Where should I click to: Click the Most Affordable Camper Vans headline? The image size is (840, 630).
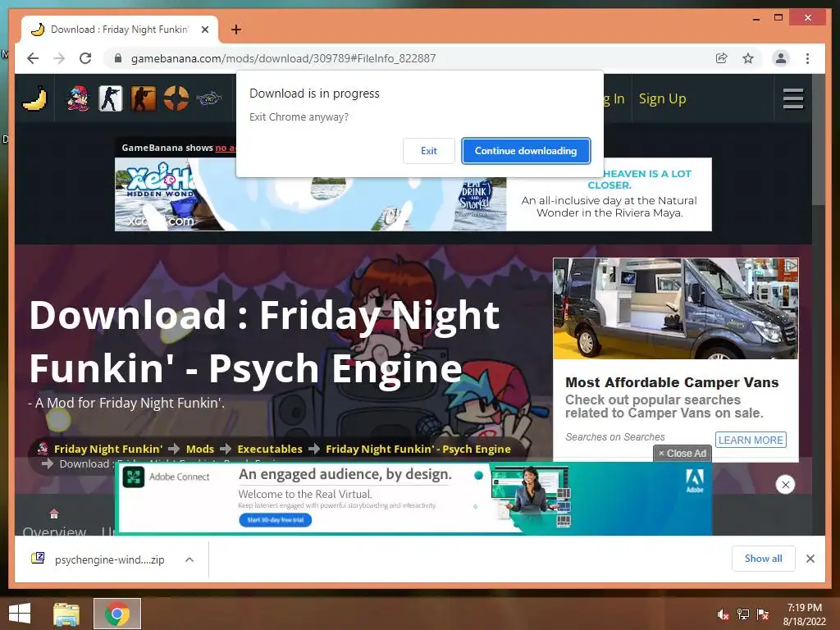672,382
